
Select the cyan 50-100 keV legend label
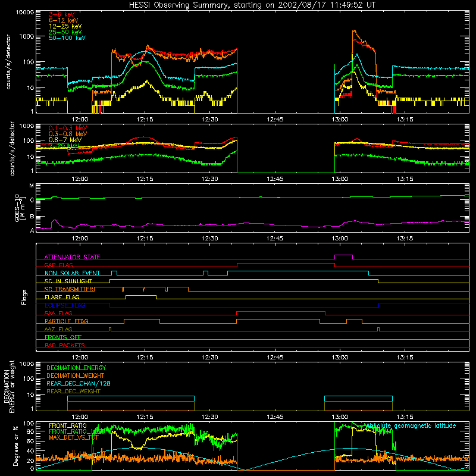point(67,38)
